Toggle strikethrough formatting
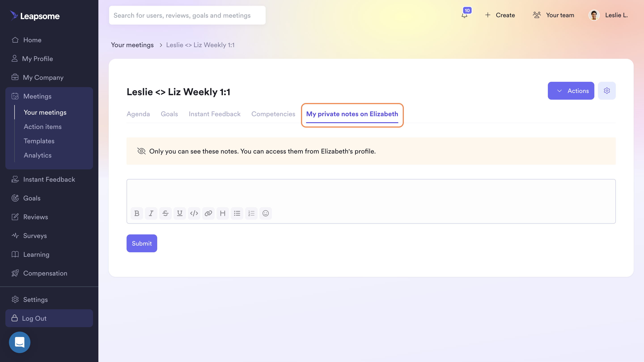The width and height of the screenshot is (644, 362). pos(165,213)
